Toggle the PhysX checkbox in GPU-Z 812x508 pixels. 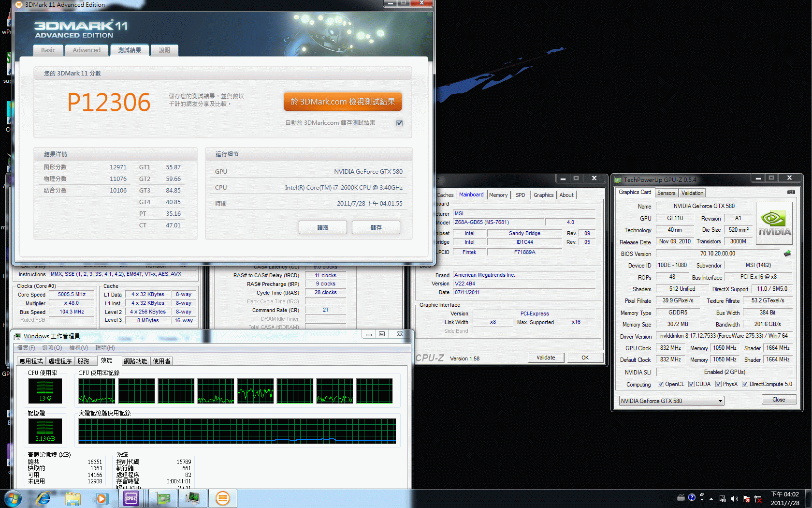tap(718, 384)
